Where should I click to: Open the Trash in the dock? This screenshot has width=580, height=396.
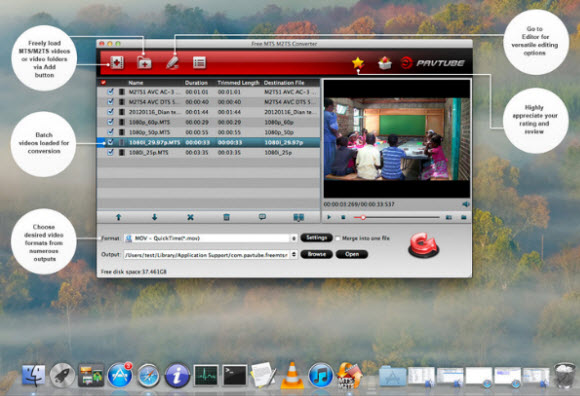pos(565,375)
